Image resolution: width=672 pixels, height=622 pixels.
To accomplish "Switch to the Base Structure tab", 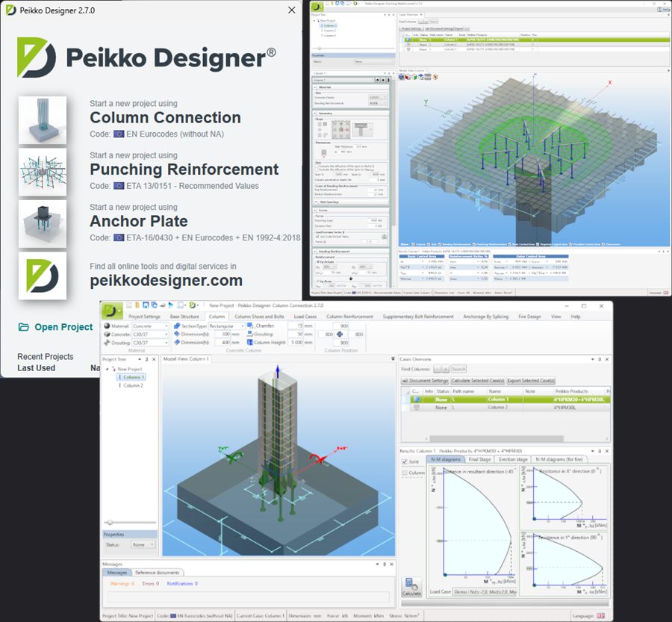I will [184, 317].
